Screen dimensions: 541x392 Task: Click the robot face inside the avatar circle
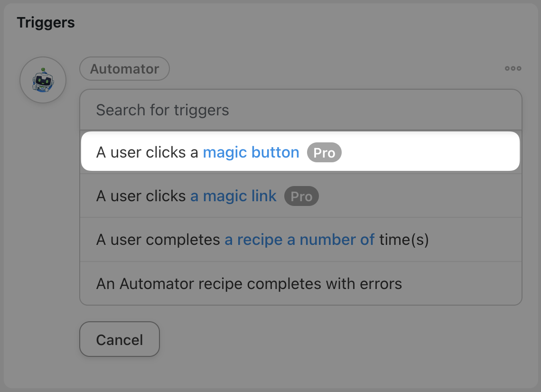[x=43, y=82]
